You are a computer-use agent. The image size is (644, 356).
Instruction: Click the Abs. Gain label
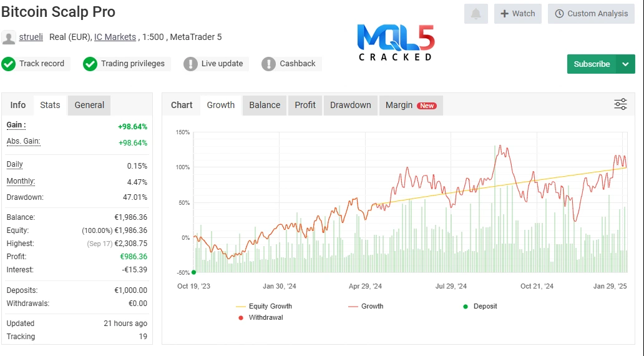(23, 141)
